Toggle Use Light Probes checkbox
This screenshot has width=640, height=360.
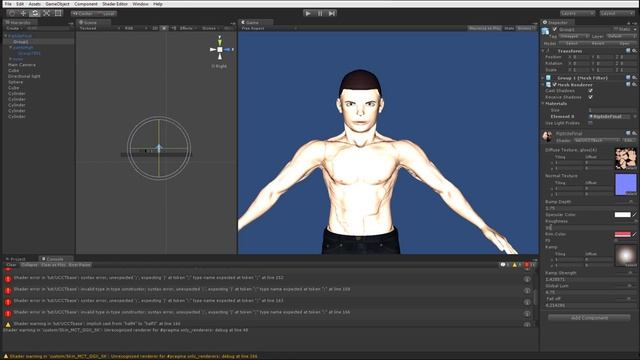(590, 123)
